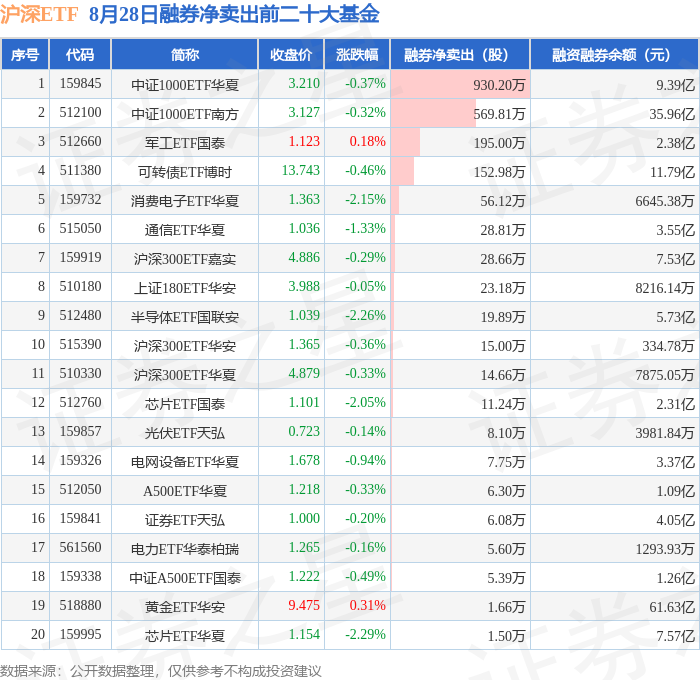Click the 序号 column header
700x680 pixels.
(x=25, y=54)
